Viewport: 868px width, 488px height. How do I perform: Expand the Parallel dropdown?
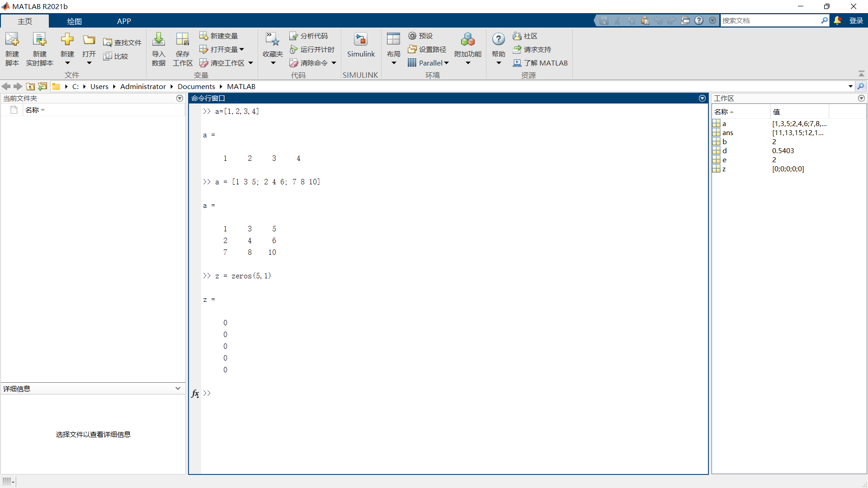pos(447,63)
